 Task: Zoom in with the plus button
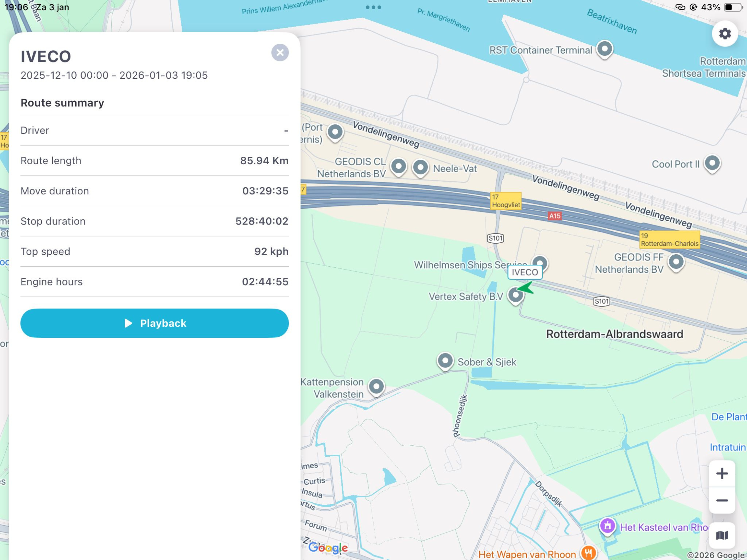tap(722, 474)
